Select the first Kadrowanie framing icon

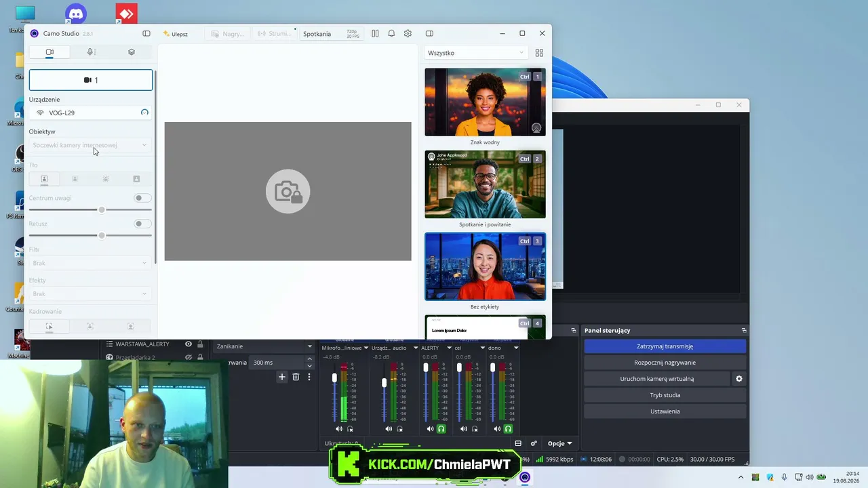[49, 326]
